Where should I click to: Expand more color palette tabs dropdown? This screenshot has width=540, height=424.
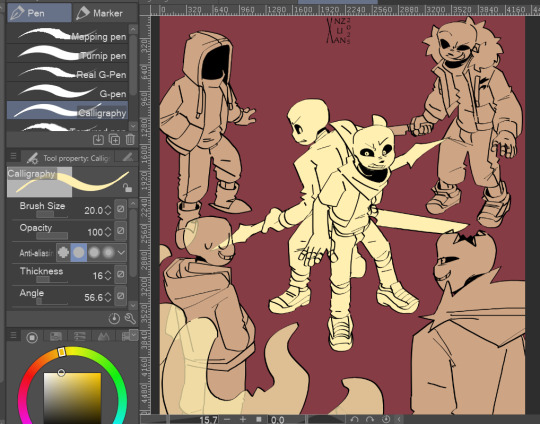tap(134, 335)
